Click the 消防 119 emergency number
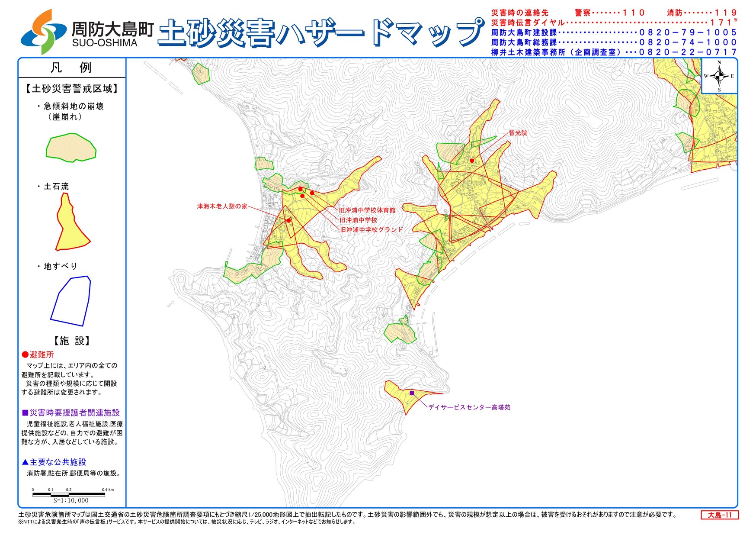The height and width of the screenshot is (535, 756). click(702, 13)
